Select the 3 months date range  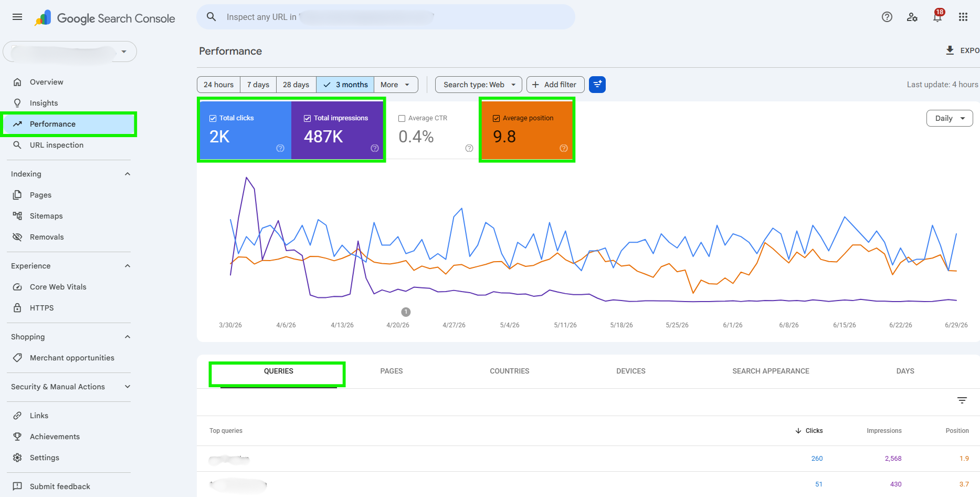tap(345, 85)
